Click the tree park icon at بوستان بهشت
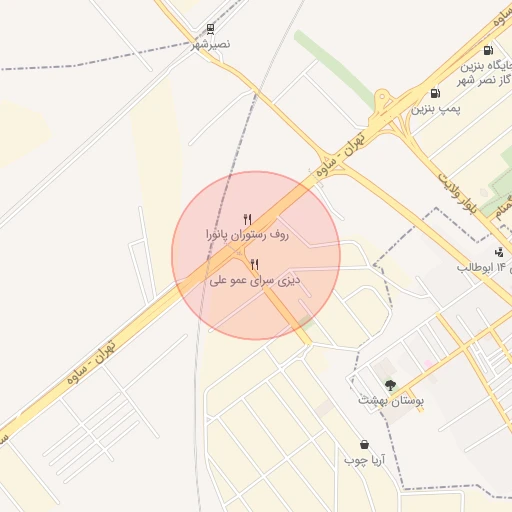The width and height of the screenshot is (512, 512). point(390,385)
